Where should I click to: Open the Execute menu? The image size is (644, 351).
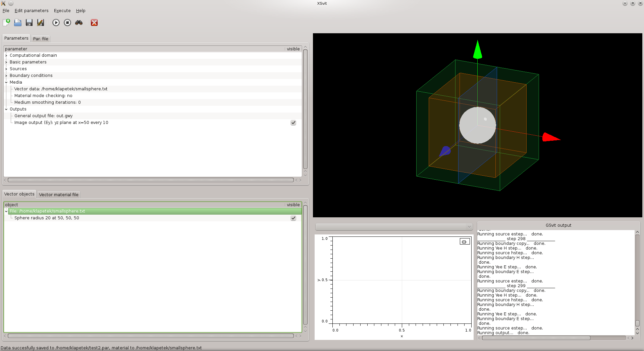tap(62, 11)
